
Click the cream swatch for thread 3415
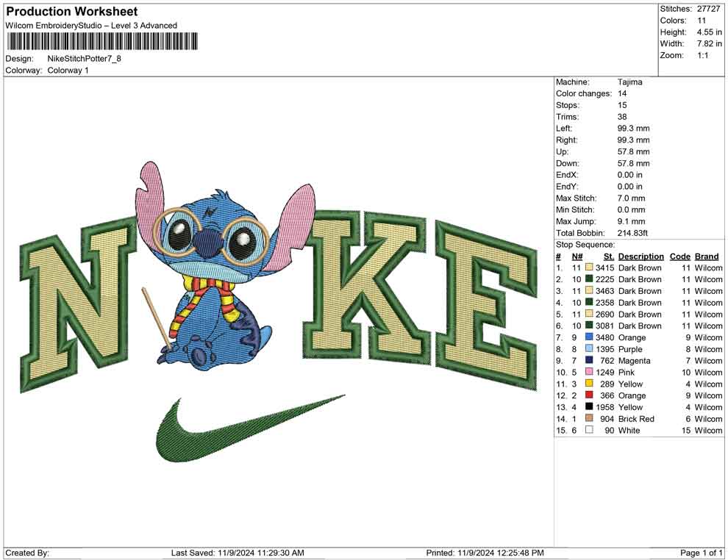589,268
